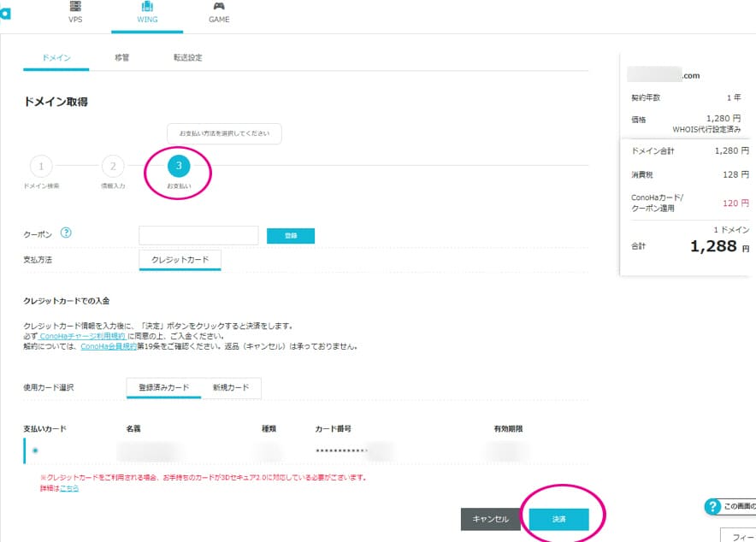The width and height of the screenshot is (756, 542).
Task: Click the 決済 payment button
Action: pos(558,520)
